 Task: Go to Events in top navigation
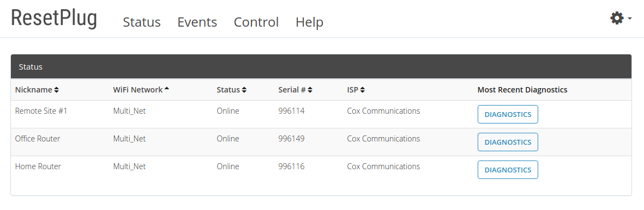tap(197, 22)
